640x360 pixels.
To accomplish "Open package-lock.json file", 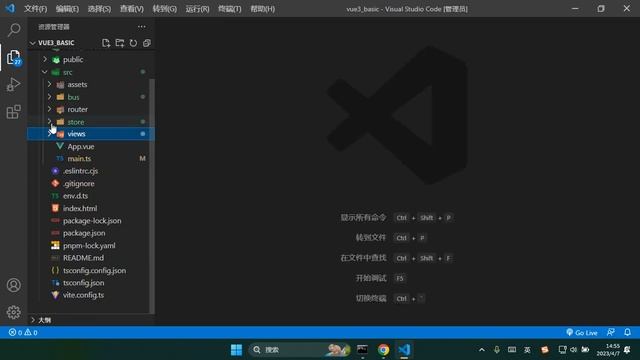I will pyautogui.click(x=91, y=221).
